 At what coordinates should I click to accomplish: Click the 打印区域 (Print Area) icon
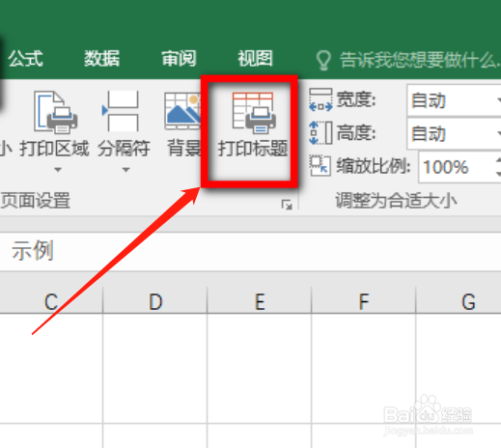click(55, 112)
